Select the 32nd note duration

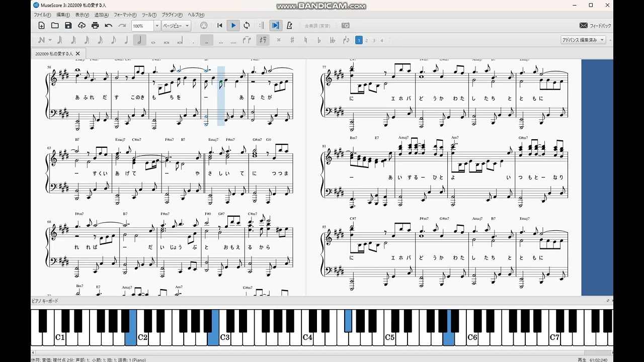[x=87, y=40]
